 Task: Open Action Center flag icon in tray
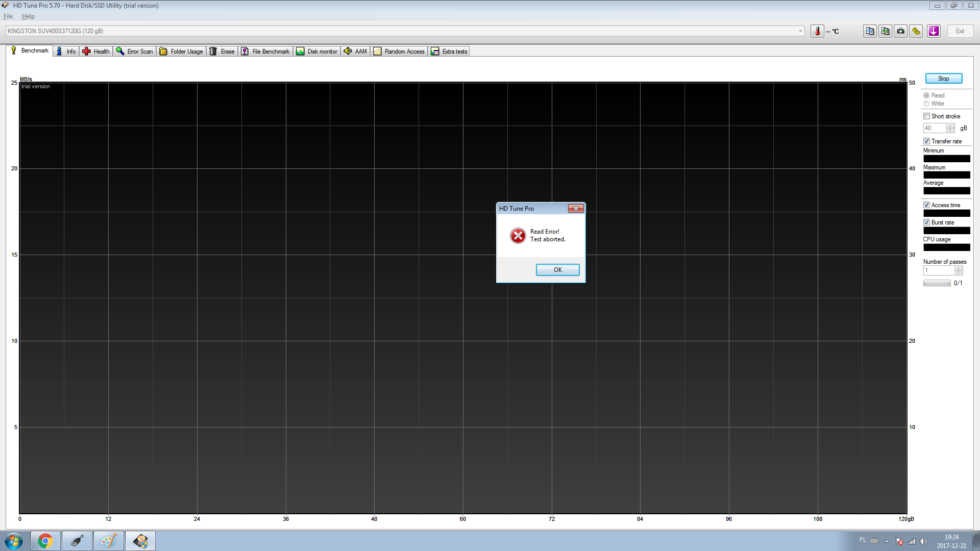coord(899,541)
